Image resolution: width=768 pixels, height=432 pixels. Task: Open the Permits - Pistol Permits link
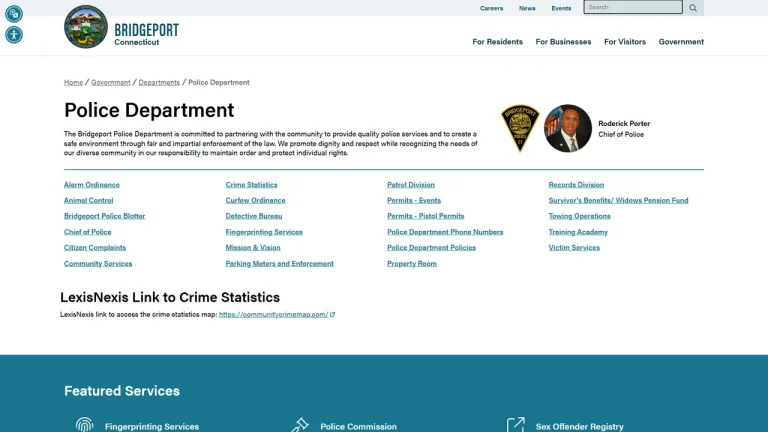pos(426,216)
